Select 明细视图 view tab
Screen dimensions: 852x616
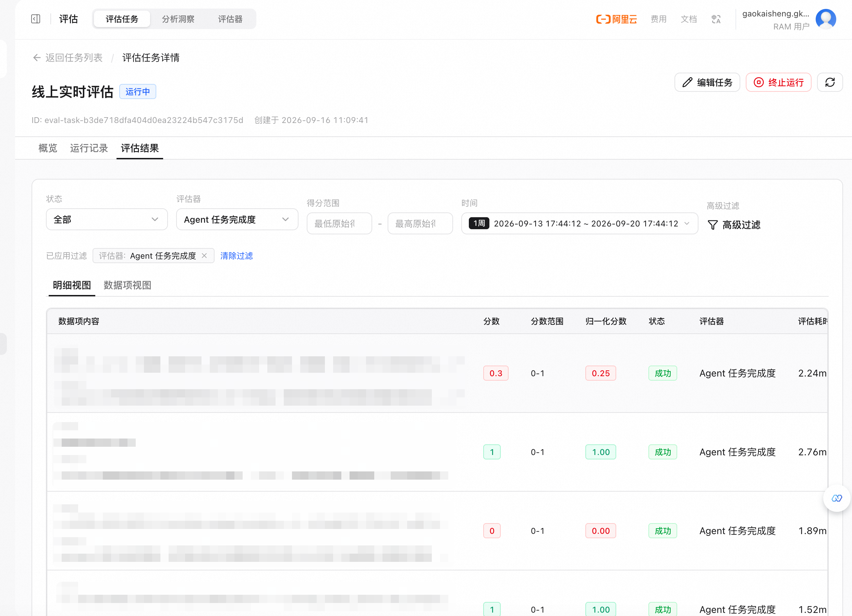[72, 285]
